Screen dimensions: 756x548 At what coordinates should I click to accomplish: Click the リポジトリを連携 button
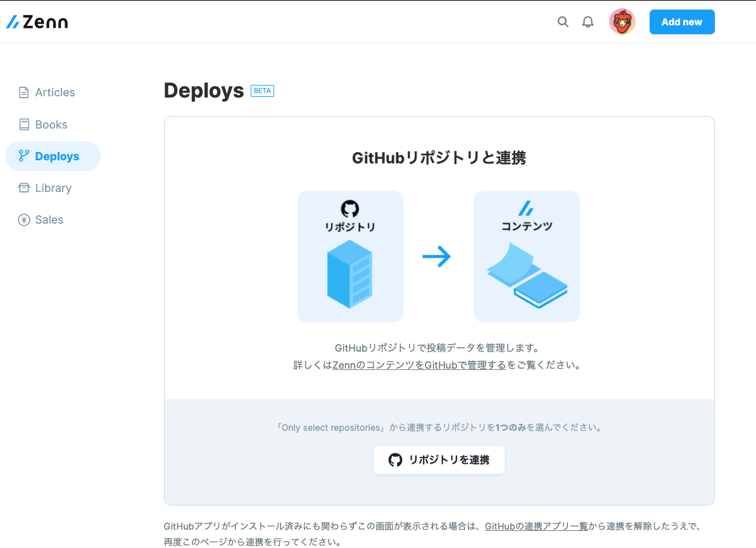[x=439, y=460]
